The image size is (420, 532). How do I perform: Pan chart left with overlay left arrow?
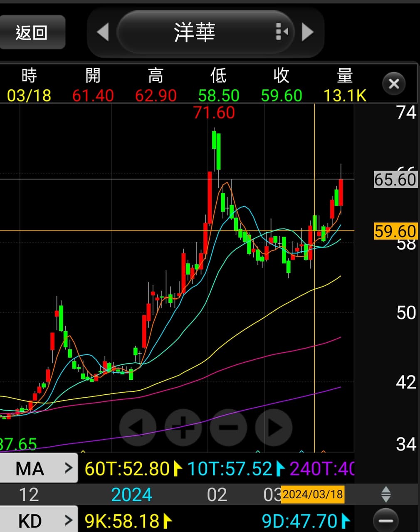point(137,427)
